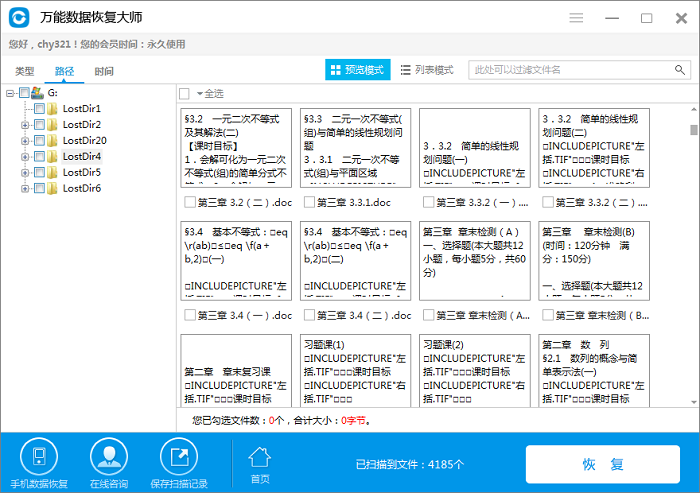
Task: Click the 您已勾选文件数 status text
Action: pyautogui.click(x=281, y=420)
